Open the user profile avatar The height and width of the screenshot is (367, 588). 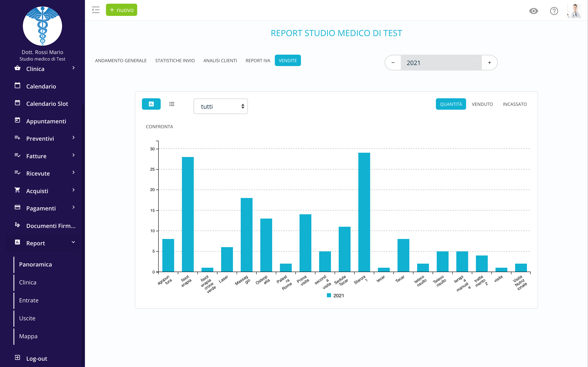point(574,11)
